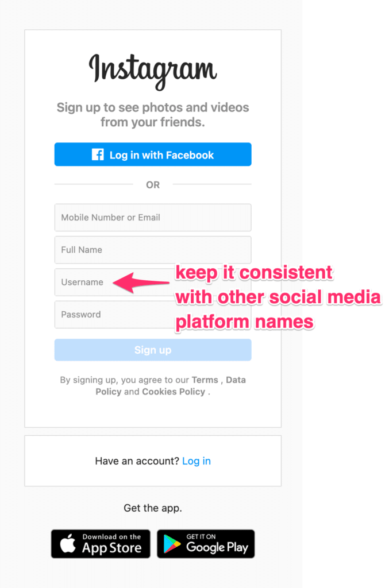Select the Full Name input field
The height and width of the screenshot is (588, 389).
click(153, 250)
